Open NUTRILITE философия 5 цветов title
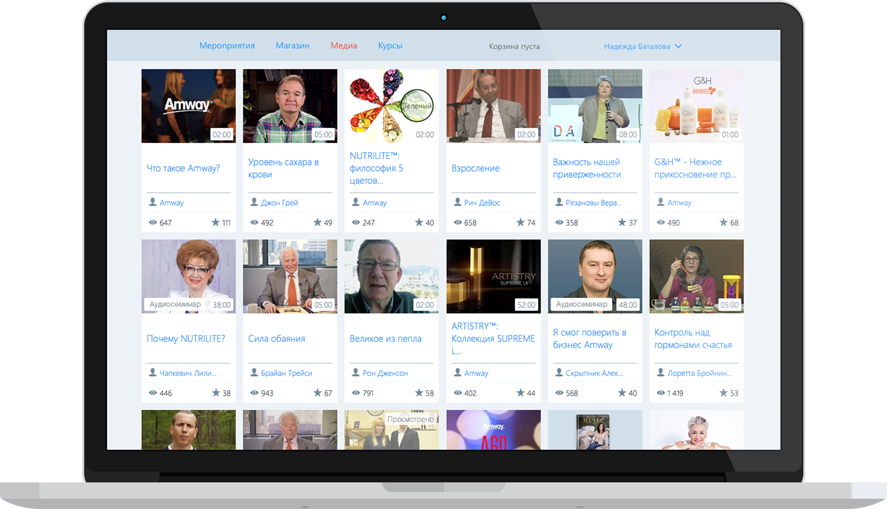887x509 pixels. pos(376,168)
